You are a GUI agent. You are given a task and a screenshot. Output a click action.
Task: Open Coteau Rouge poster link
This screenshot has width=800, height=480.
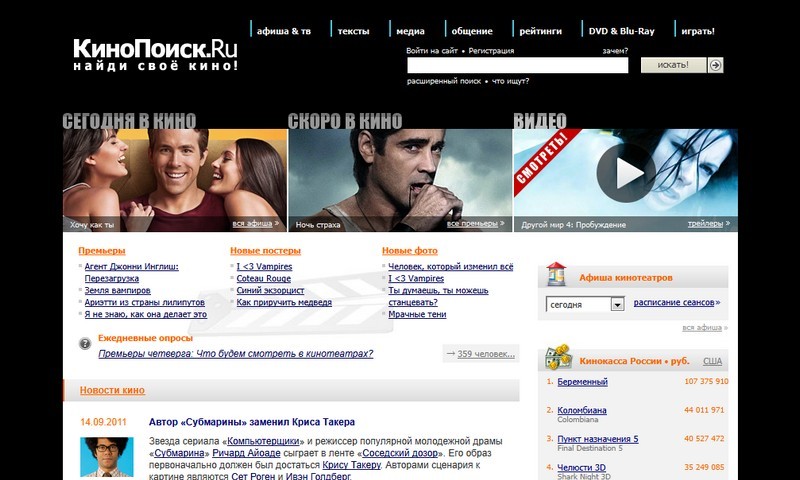coord(263,279)
